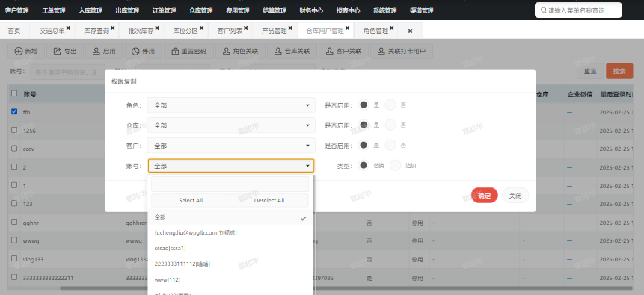644x295 pixels.
Task: Open the 入库管理 top menu
Action: tap(91, 11)
